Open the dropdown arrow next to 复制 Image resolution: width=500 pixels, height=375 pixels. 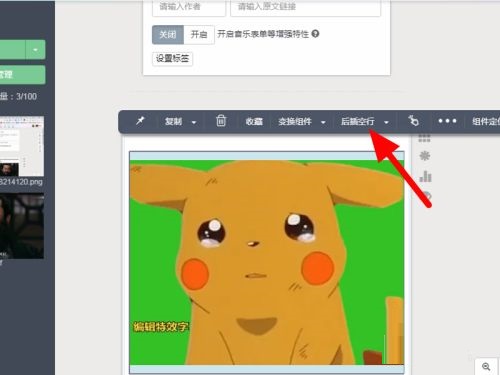point(194,122)
